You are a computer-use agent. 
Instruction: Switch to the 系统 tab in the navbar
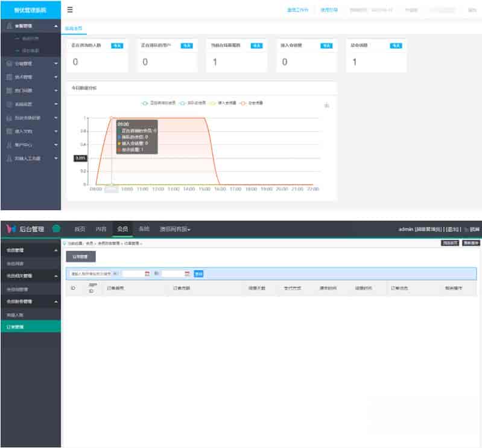pos(144,229)
